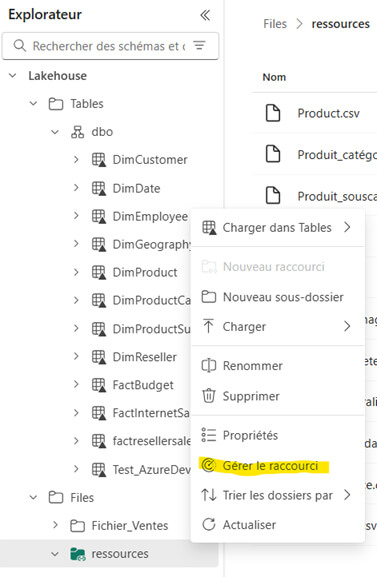
Task: Click the search magnifier icon
Action: click(x=19, y=46)
